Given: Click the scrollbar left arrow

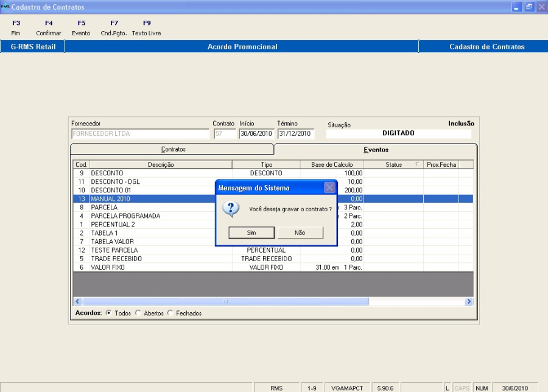Looking at the screenshot, I should (x=78, y=301).
